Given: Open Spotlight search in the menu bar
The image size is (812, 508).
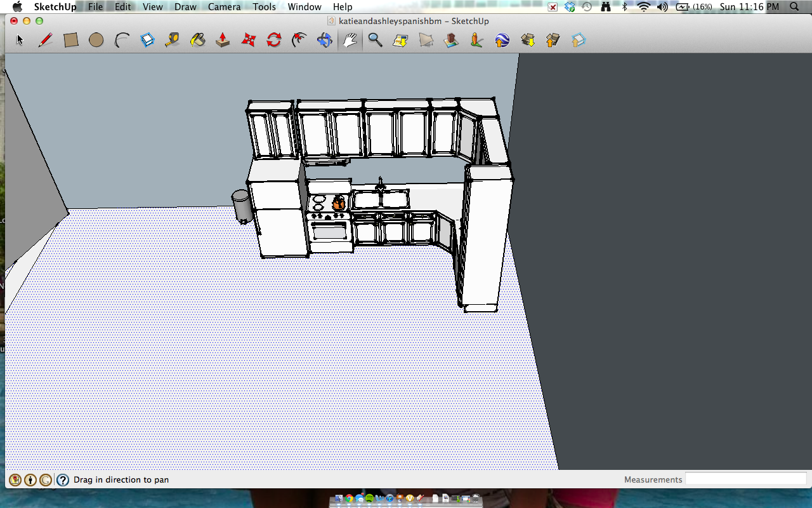Looking at the screenshot, I should pyautogui.click(x=794, y=7).
